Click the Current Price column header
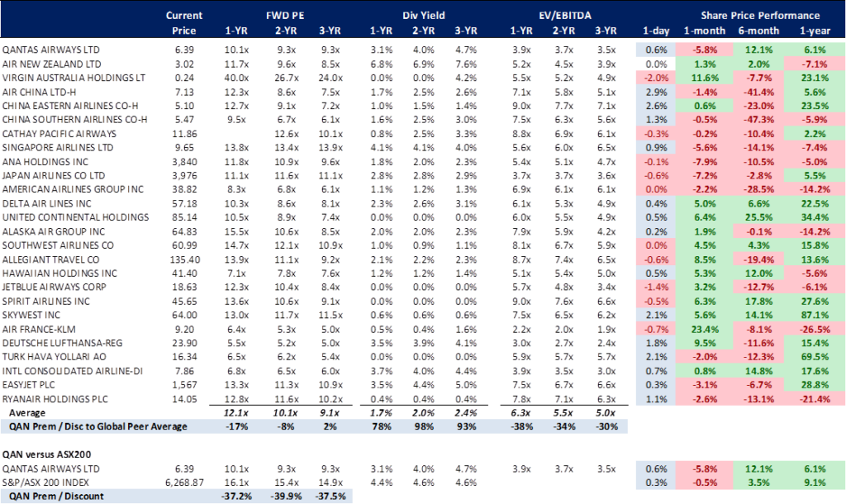846x504 pixels. (184, 23)
